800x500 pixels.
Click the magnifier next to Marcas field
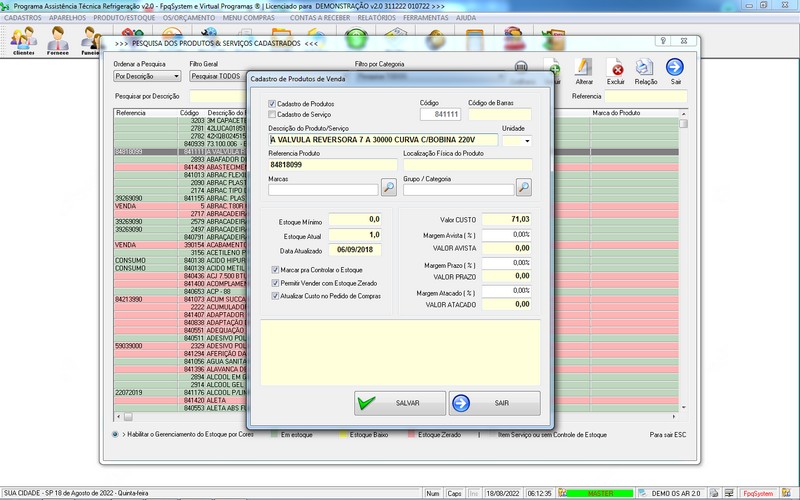(x=389, y=187)
